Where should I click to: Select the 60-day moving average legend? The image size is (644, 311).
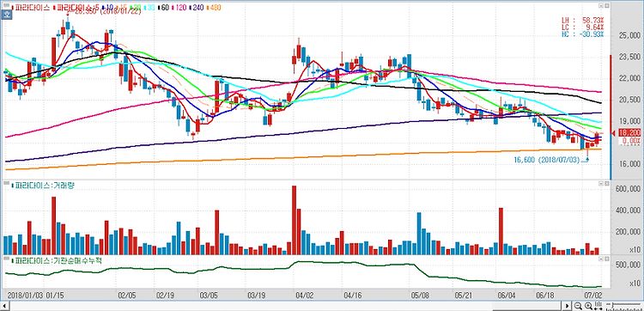pos(162,8)
